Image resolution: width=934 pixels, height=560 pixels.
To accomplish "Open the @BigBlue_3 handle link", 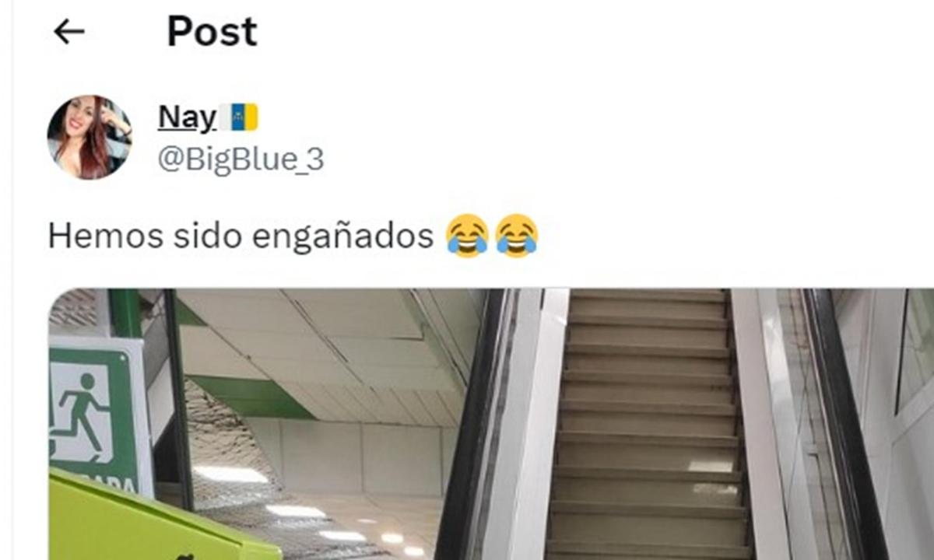I will 241,160.
